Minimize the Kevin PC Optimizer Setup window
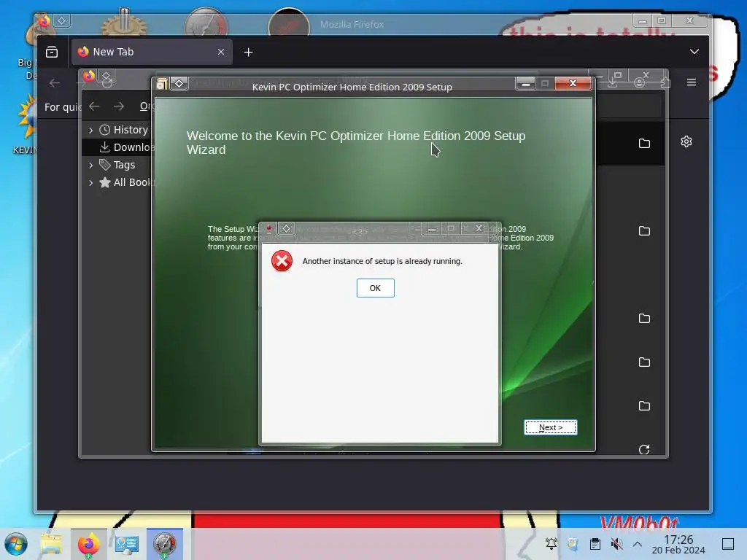The width and height of the screenshot is (747, 560). coord(525,84)
